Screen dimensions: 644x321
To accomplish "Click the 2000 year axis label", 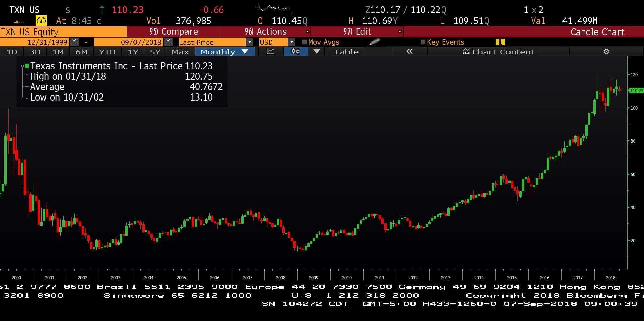I will (16, 278).
